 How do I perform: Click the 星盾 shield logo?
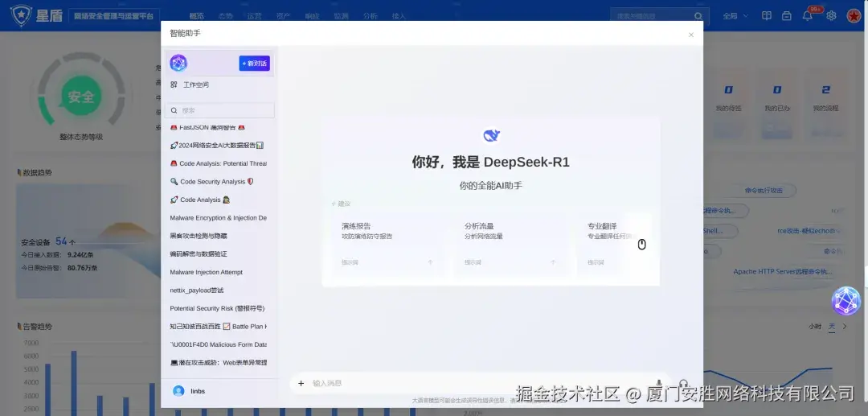(21, 15)
